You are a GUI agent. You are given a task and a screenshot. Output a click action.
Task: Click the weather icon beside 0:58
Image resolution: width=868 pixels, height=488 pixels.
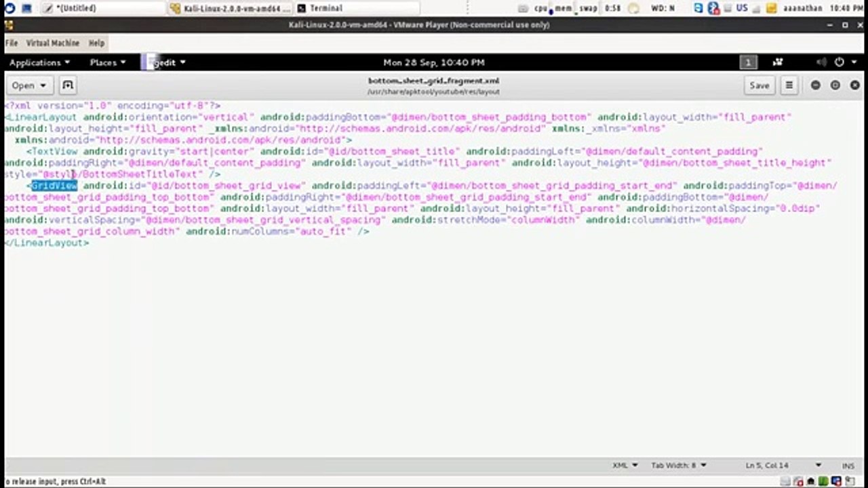[634, 8]
